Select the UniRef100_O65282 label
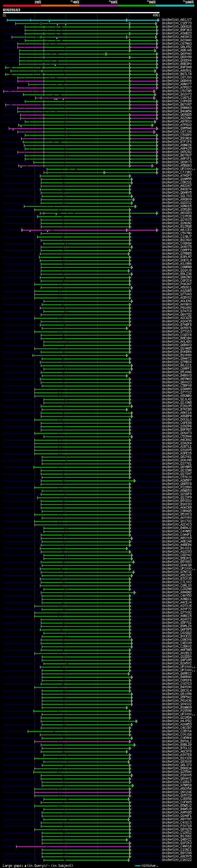Screen dimensions: 197x868 [x=177, y=152]
